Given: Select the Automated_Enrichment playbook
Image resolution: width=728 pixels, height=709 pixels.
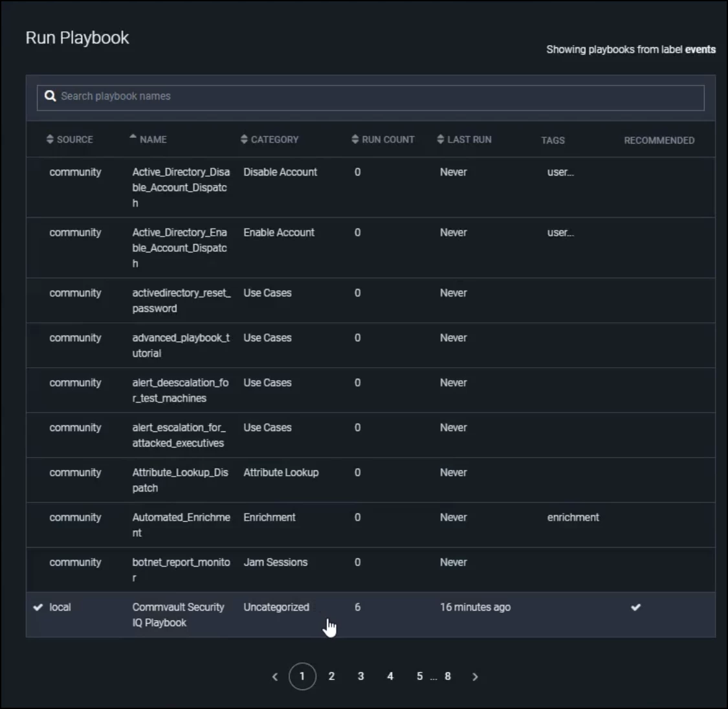Looking at the screenshot, I should coord(181,524).
